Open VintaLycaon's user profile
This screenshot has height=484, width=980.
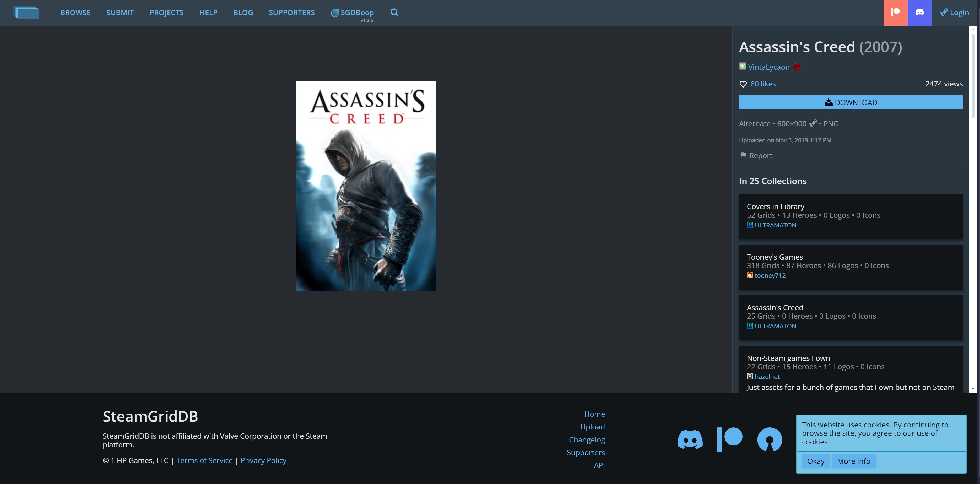coord(768,67)
